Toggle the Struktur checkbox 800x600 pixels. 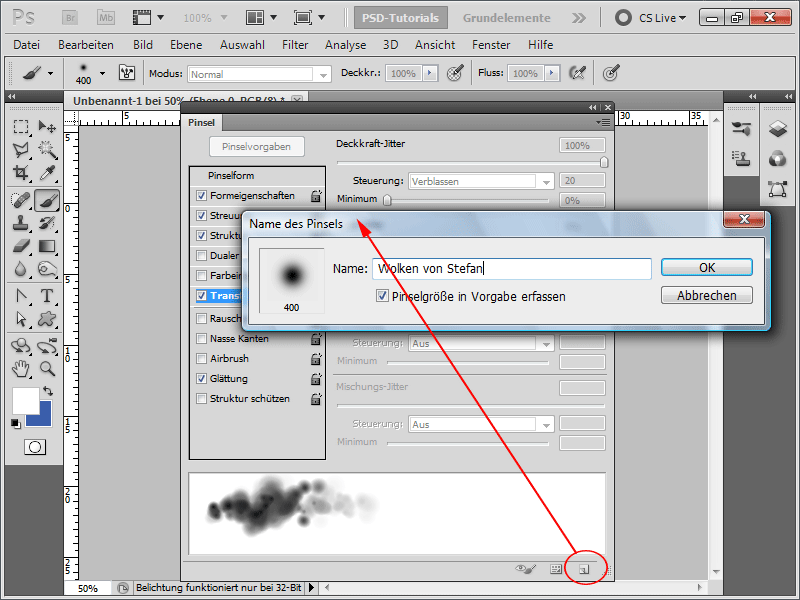point(202,235)
